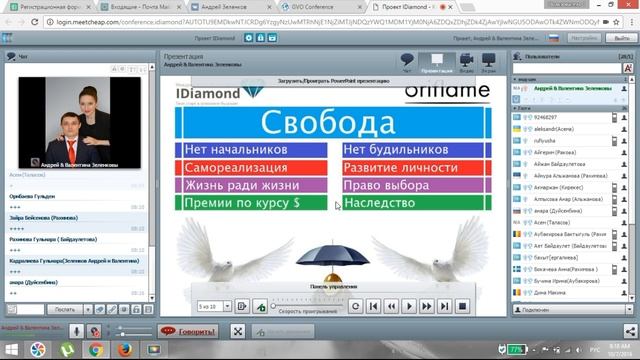Adjust the playback speed slider
Screen dimensions: 640x360
pyautogui.click(x=308, y=306)
